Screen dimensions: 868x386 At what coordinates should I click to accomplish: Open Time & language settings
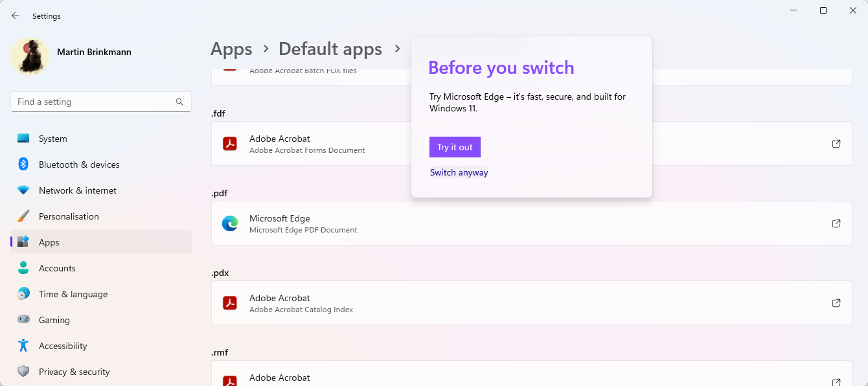point(73,294)
